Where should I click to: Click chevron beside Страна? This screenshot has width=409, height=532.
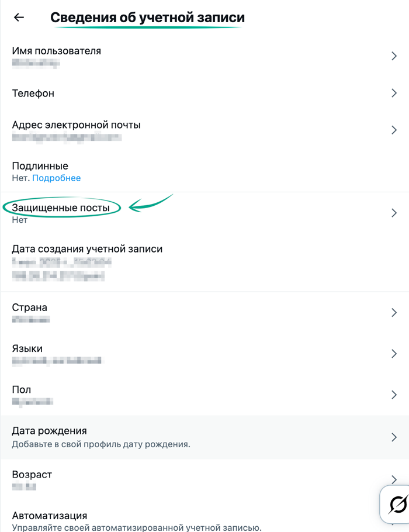[394, 313]
